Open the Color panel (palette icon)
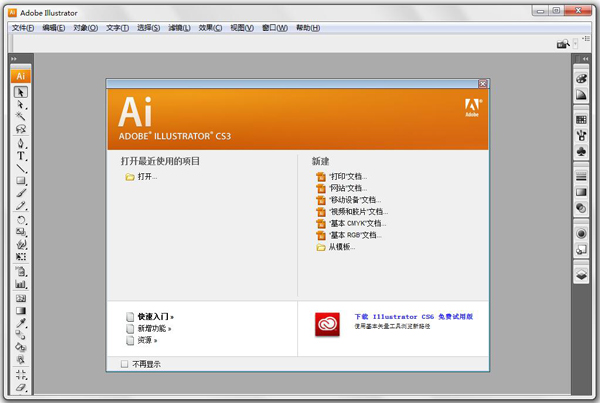600x403 pixels. pos(581,79)
